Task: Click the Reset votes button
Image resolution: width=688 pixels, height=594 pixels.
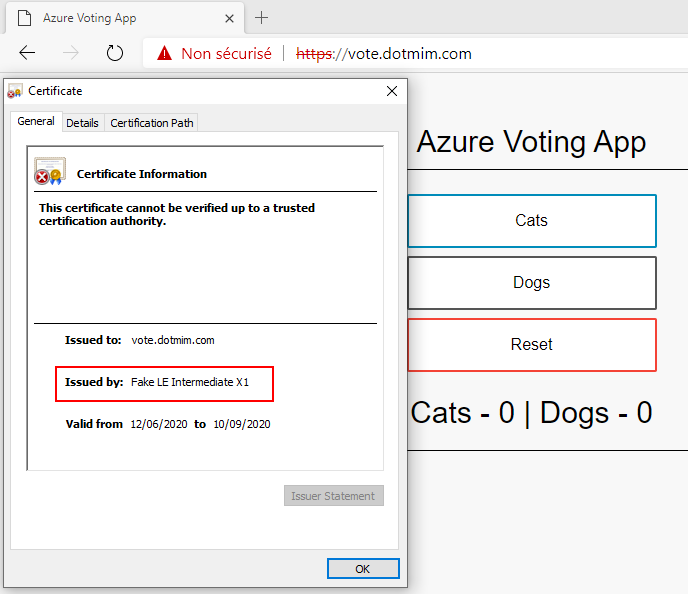Action: tap(532, 345)
